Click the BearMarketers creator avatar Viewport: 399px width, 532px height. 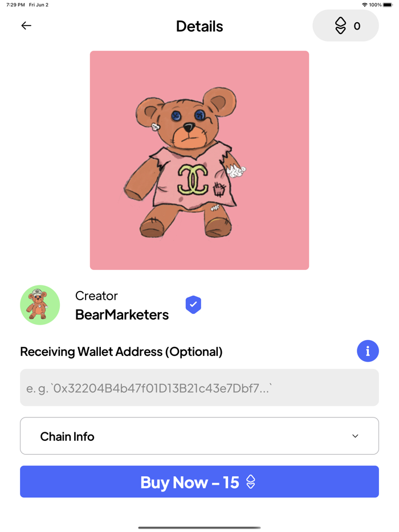click(x=40, y=305)
